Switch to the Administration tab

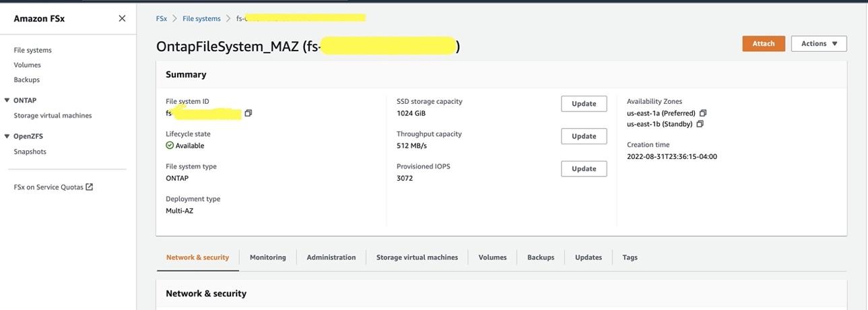331,257
